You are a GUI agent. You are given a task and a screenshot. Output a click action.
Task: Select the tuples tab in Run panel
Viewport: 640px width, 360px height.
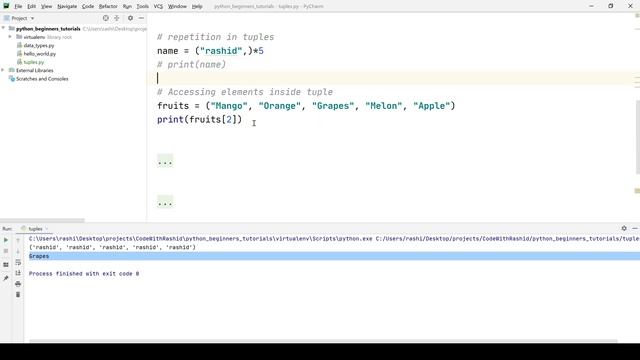click(35, 229)
